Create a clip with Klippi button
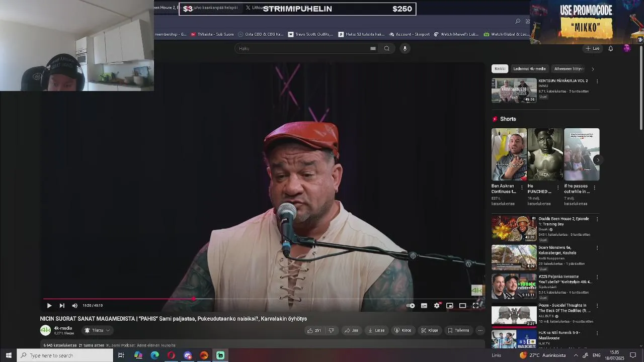Screen dimensions: 644x362 pos(429,330)
